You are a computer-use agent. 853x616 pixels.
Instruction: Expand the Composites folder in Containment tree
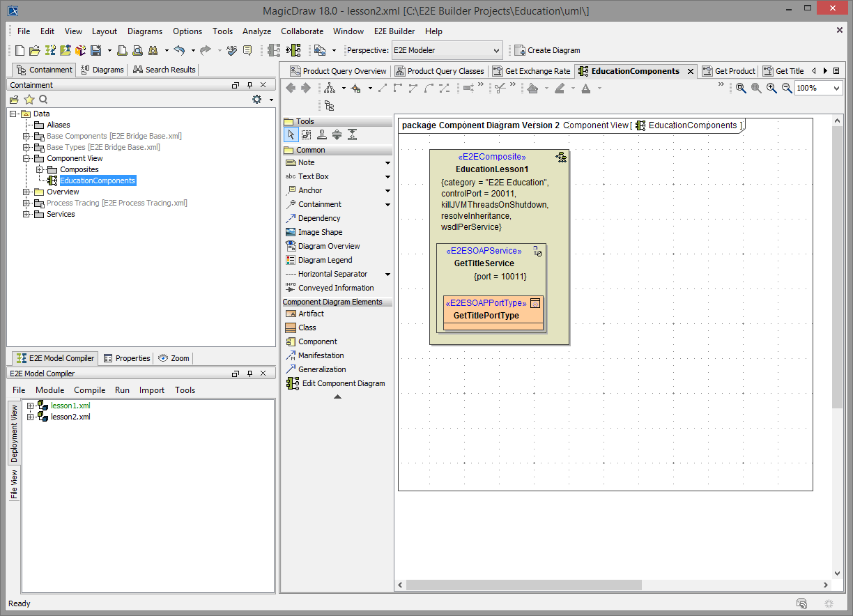(40, 169)
